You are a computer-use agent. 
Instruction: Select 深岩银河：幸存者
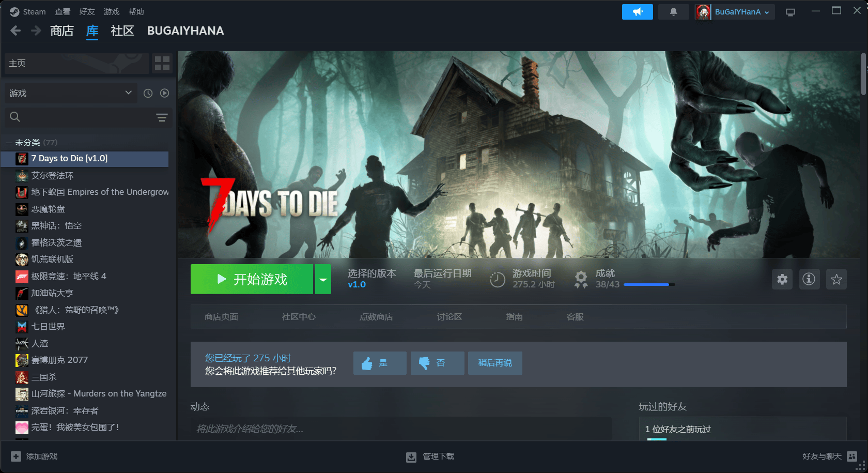point(85,411)
